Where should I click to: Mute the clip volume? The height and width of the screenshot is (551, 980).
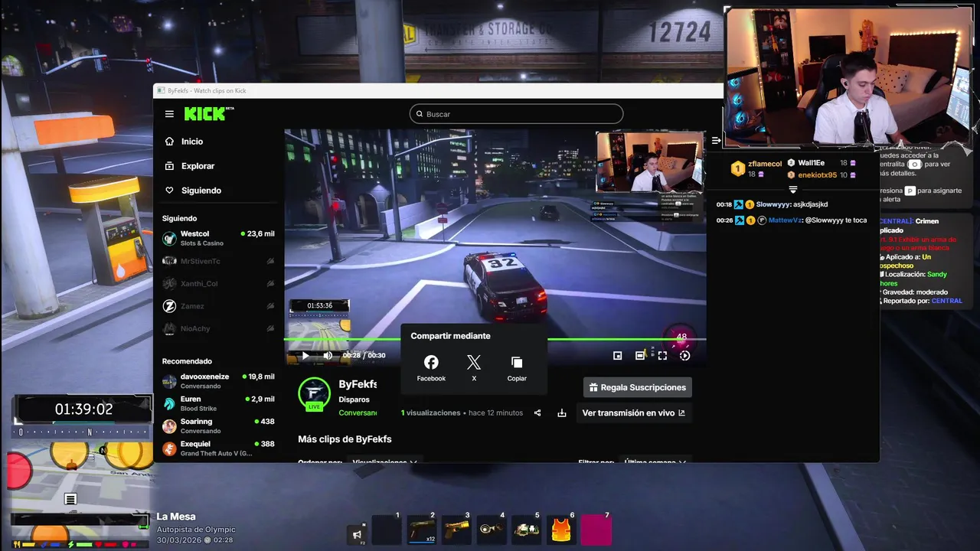click(328, 355)
